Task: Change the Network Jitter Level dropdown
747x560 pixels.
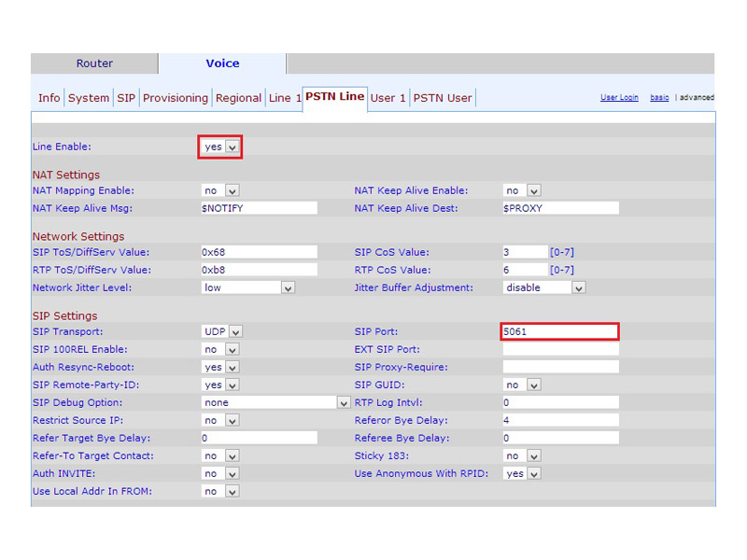Action: click(x=248, y=287)
